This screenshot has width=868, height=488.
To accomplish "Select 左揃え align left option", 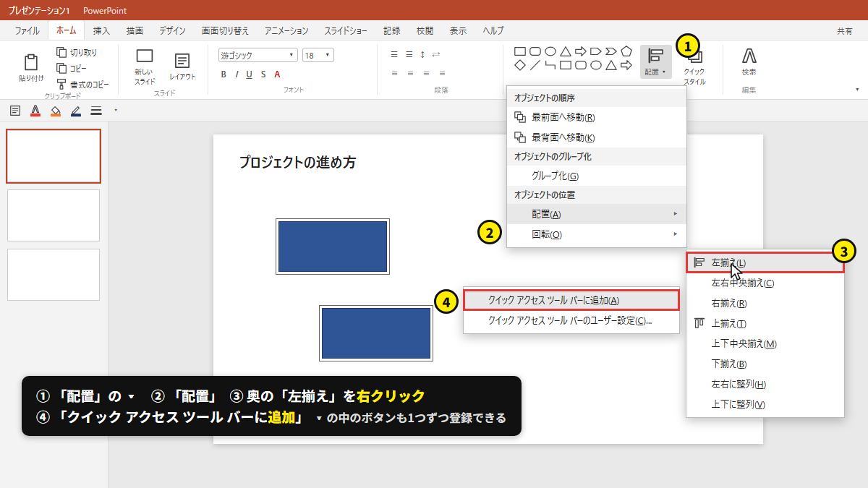I will [765, 262].
